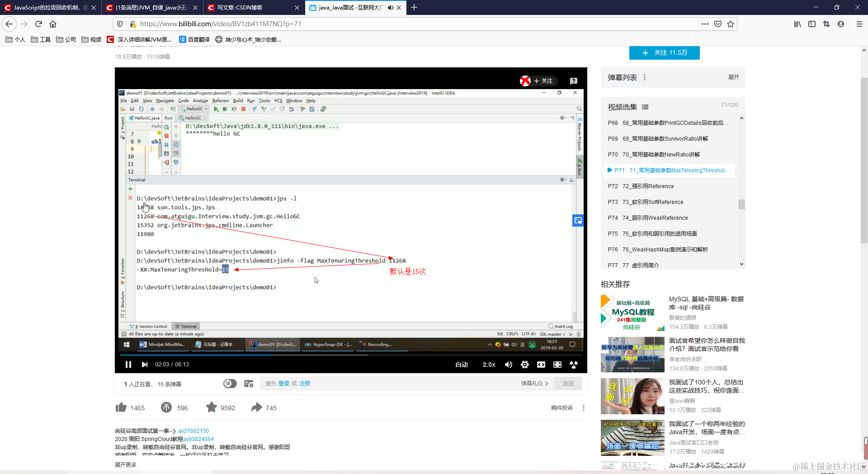This screenshot has height=474, width=868.
Task: Expand description with 展开更多
Action: (126, 465)
